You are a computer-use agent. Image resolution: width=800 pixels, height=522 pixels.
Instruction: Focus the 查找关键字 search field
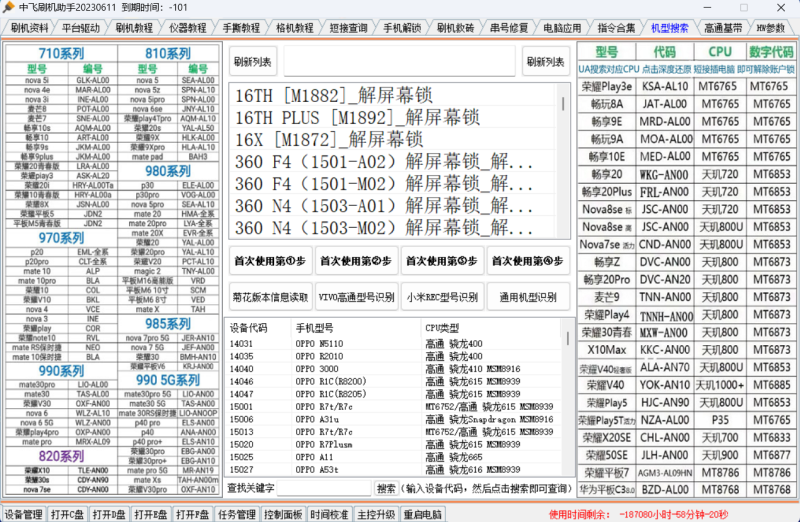pos(323,488)
